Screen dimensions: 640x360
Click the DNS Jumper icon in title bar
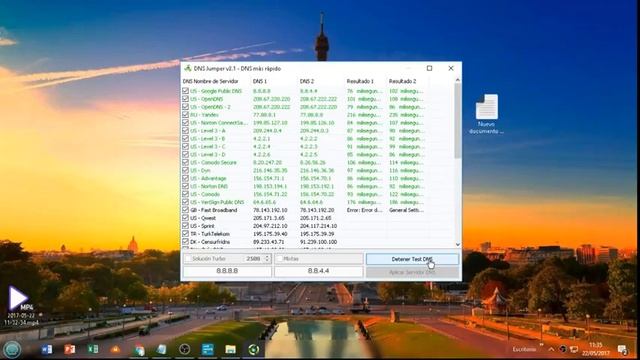[188, 68]
